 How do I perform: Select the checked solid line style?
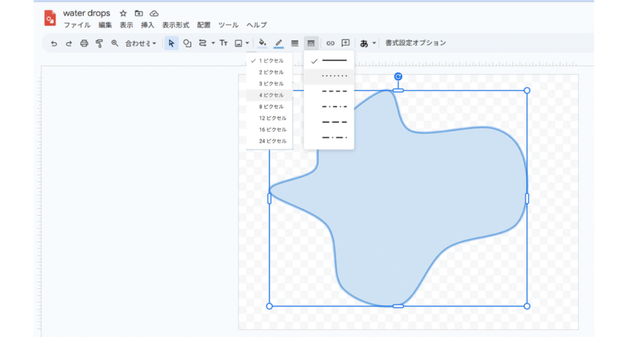coord(334,61)
